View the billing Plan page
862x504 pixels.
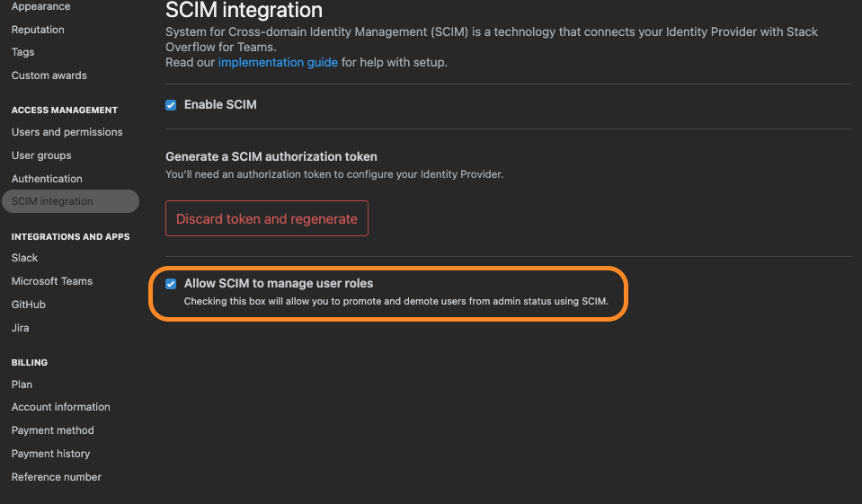point(22,385)
